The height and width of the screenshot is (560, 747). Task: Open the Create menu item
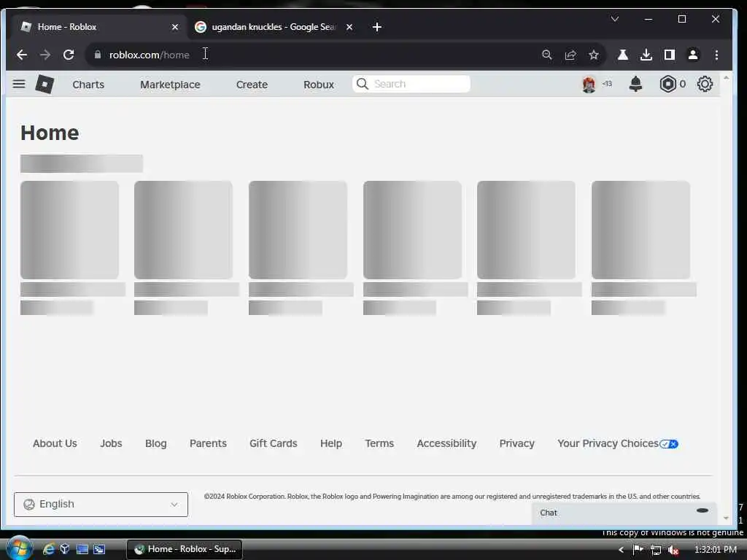coord(252,85)
